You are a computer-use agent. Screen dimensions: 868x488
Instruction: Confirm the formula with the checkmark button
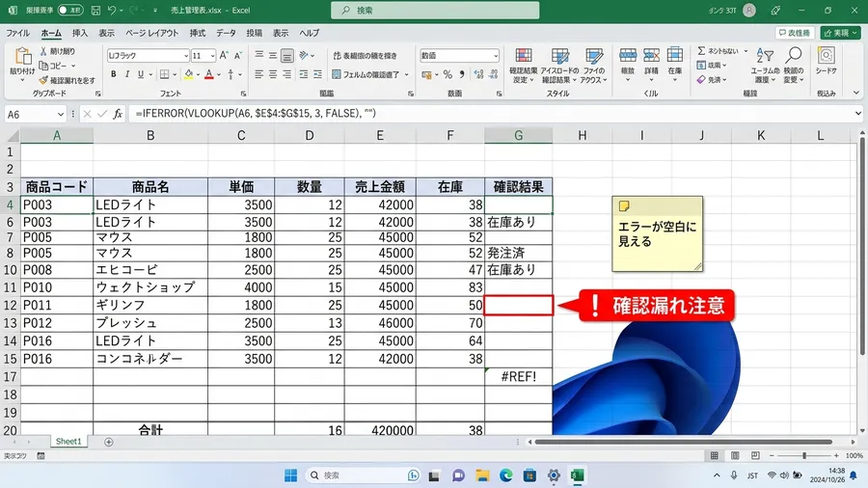[102, 114]
